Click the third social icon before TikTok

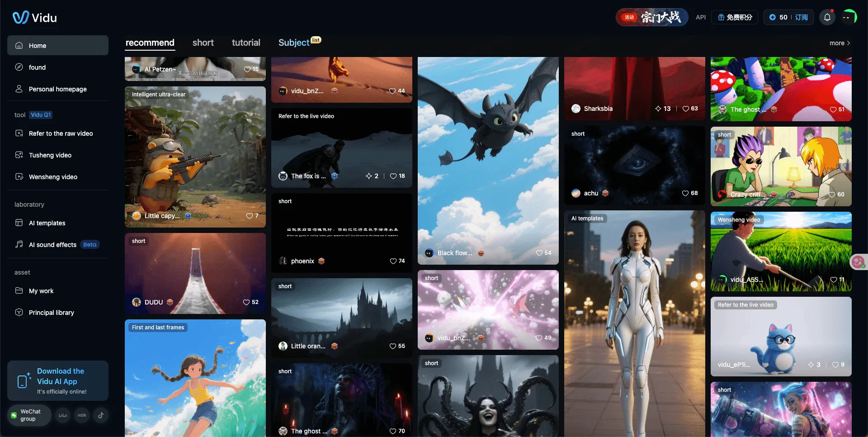click(x=82, y=415)
